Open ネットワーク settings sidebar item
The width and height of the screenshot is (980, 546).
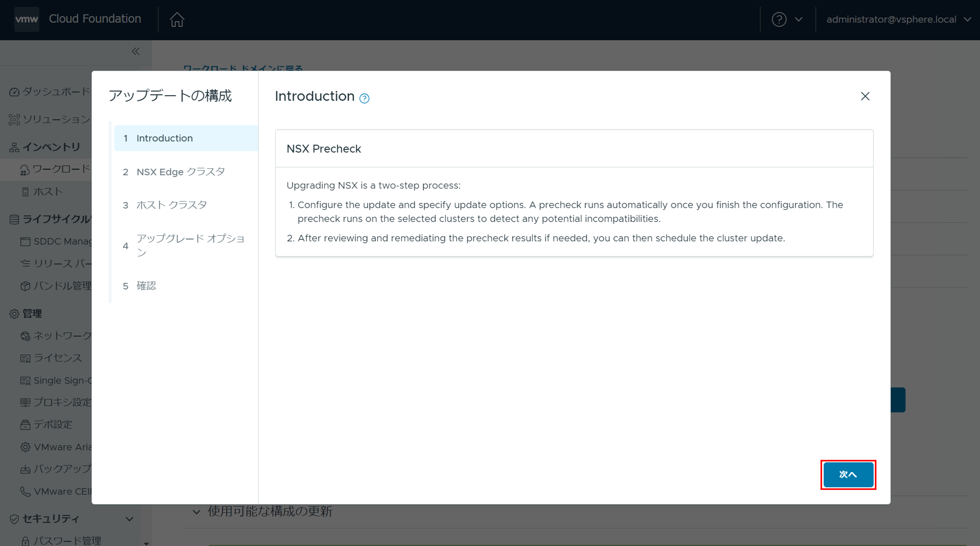click(55, 336)
